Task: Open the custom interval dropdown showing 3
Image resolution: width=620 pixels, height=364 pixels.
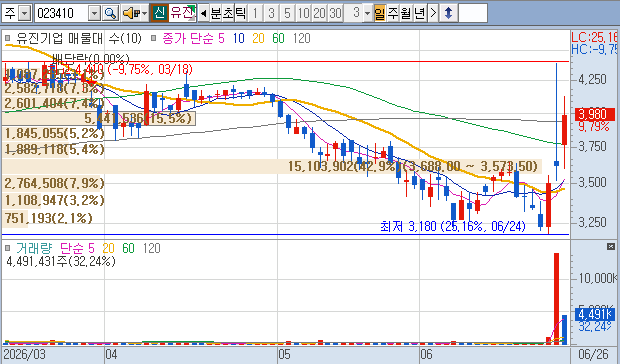Action: (367, 13)
